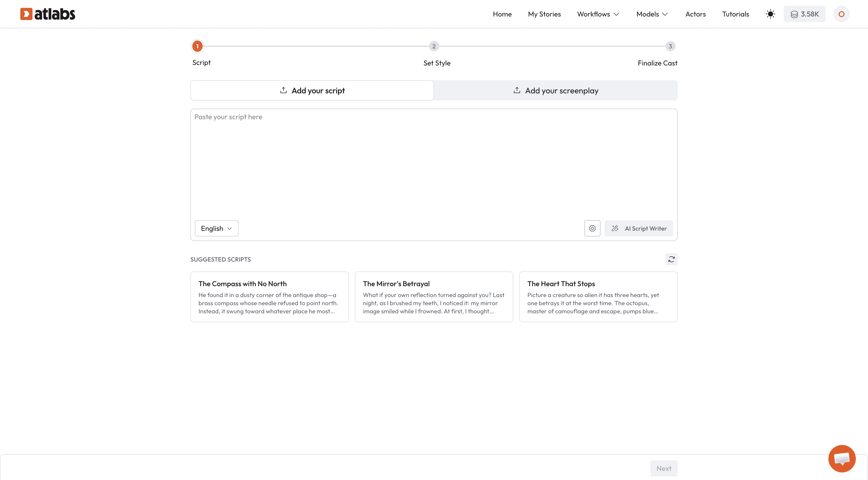Viewport: 868px width, 480px height.
Task: Toggle light/dark theme sun icon
Action: coord(770,14)
